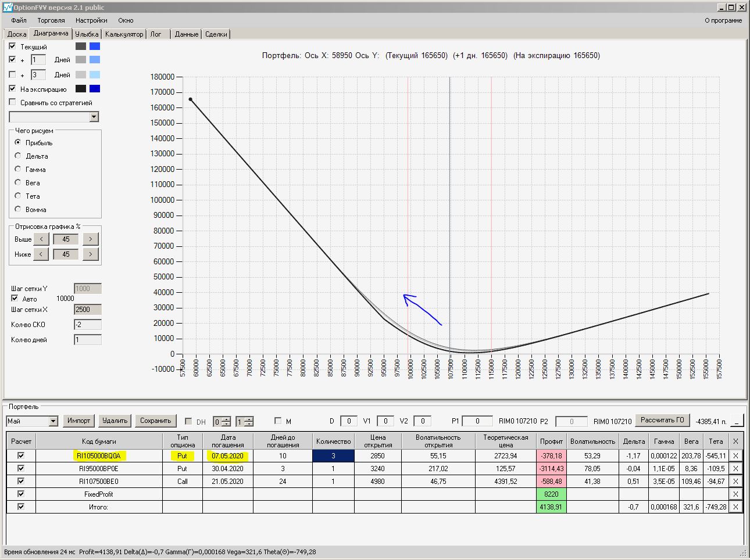The height and width of the screenshot is (560, 750).
Task: Switch to the Сделки tab
Action: point(216,34)
